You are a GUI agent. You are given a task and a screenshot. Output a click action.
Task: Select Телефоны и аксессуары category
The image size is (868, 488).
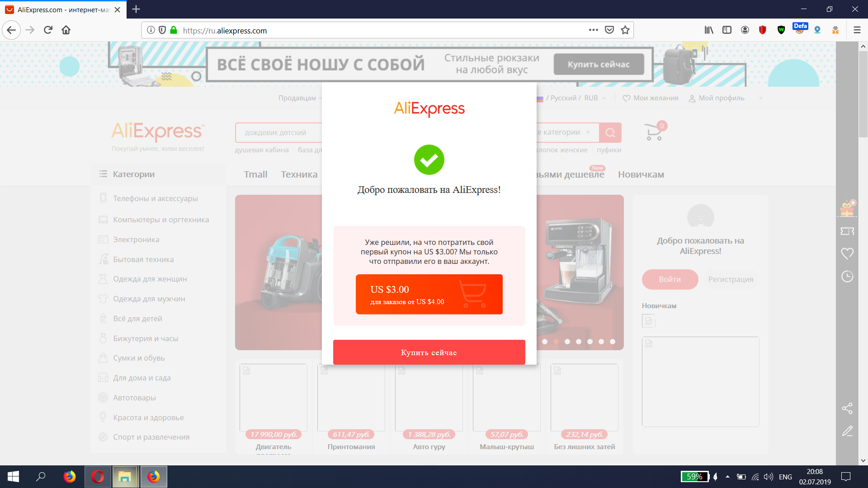(x=155, y=198)
